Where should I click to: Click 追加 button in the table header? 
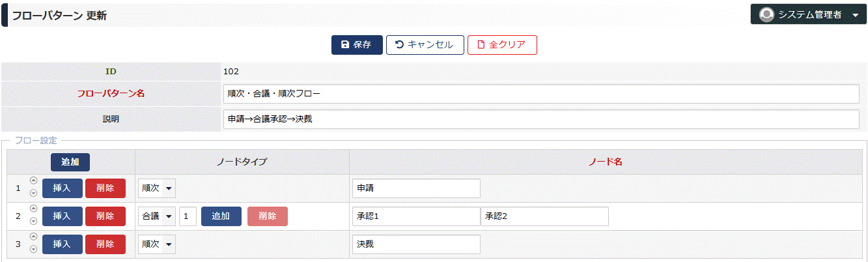[x=70, y=162]
